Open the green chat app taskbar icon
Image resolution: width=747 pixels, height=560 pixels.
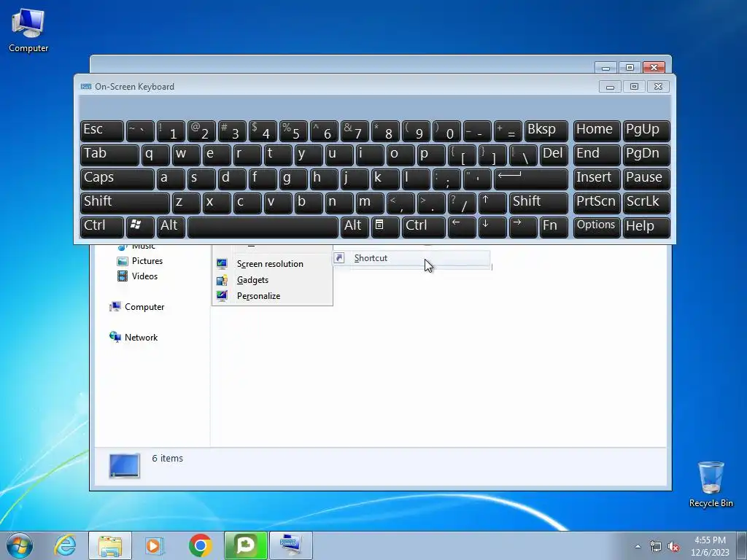tap(246, 545)
